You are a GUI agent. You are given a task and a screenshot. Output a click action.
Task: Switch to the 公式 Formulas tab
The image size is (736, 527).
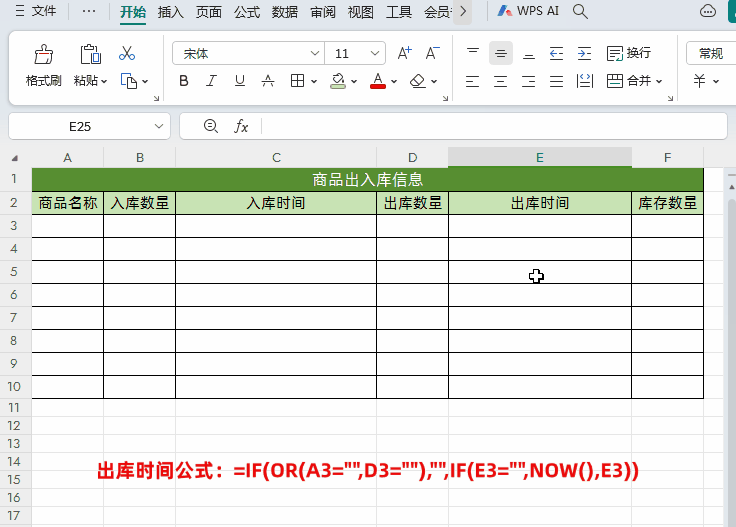click(x=246, y=12)
